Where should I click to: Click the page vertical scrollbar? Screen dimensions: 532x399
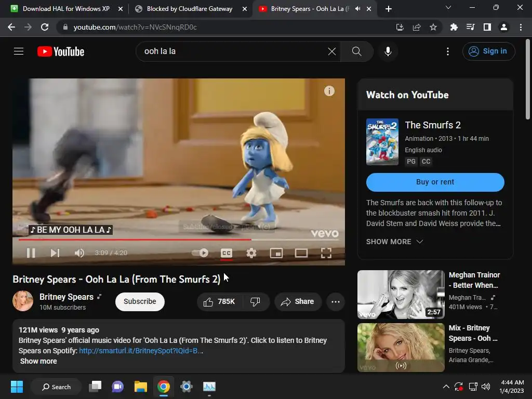(x=528, y=79)
